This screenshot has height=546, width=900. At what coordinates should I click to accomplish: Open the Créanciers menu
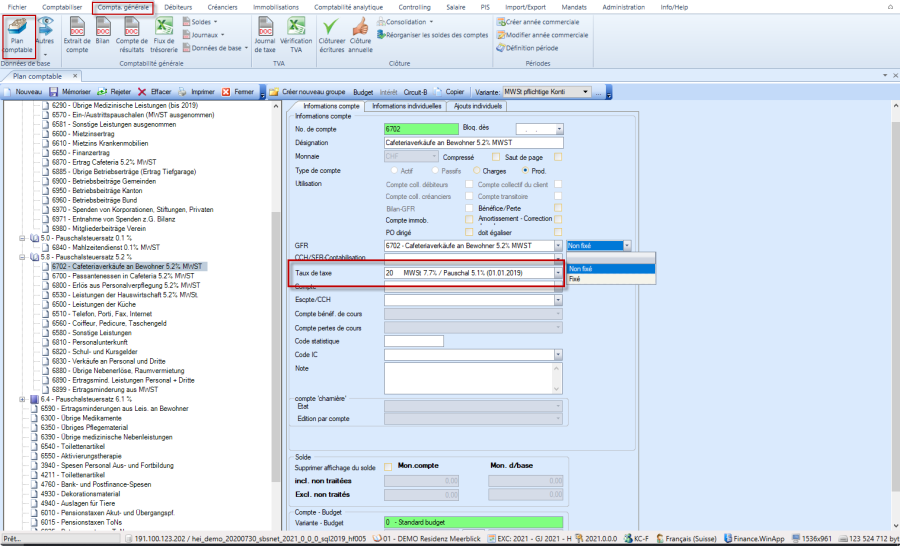click(223, 7)
